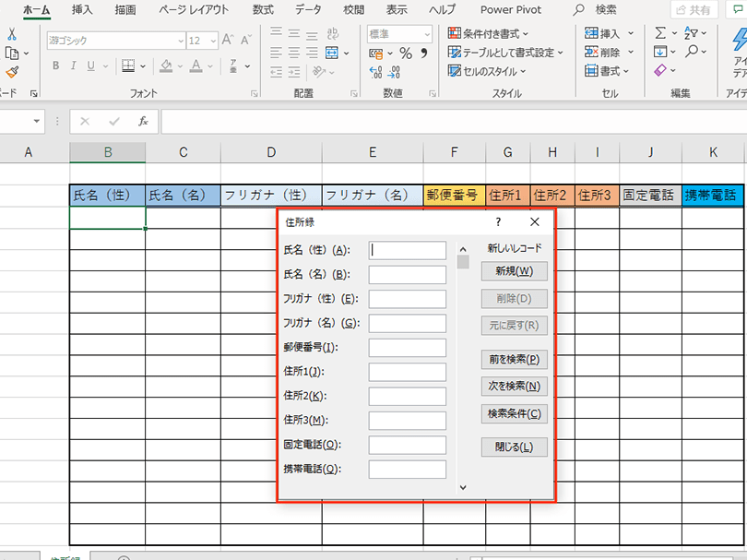Apply fill color bucket icon
The width and height of the screenshot is (747, 560).
pos(166,66)
